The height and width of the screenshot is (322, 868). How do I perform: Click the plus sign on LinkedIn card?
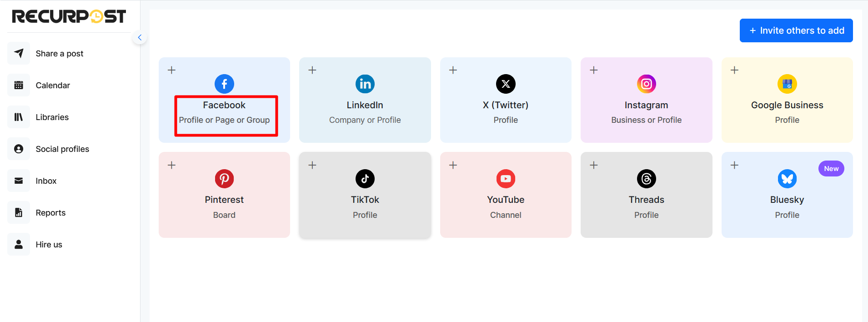(312, 70)
